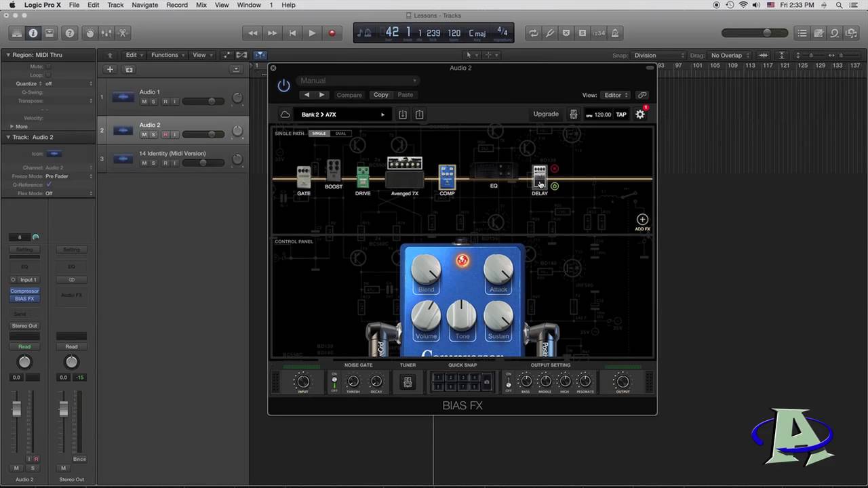Open the Window menu
The width and height of the screenshot is (868, 488).
tap(249, 5)
